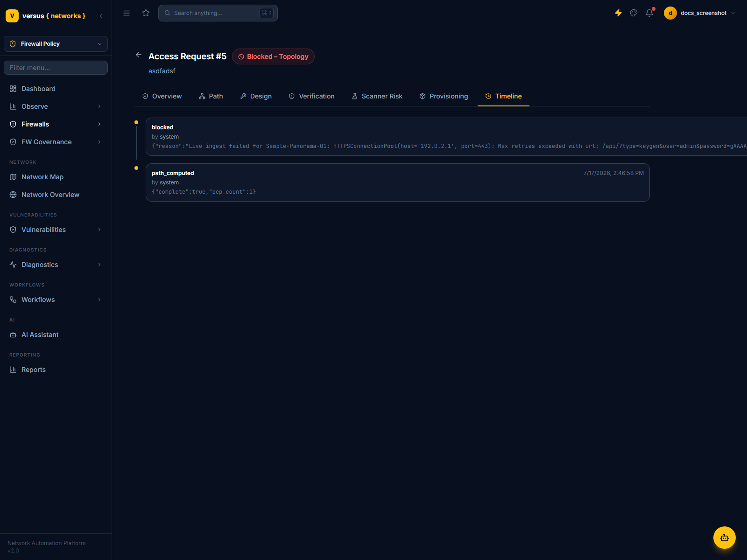Favorite this page with the star icon
This screenshot has height=560, width=747.
(x=146, y=13)
